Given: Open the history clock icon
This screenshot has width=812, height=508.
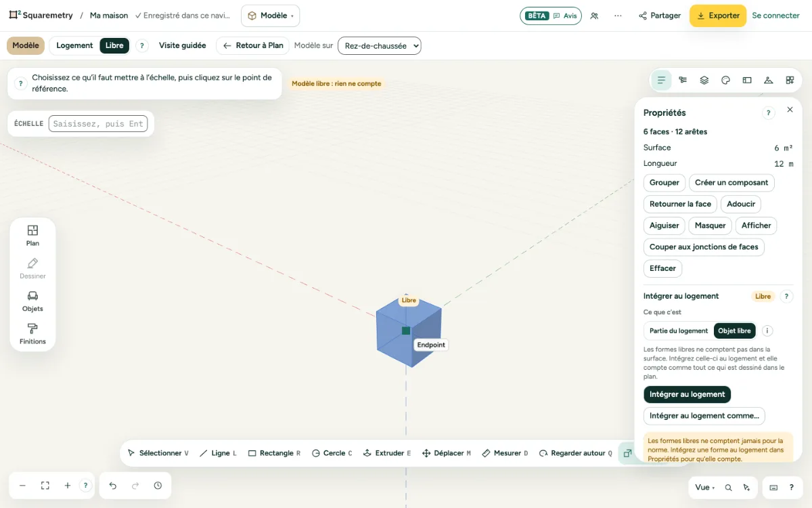Looking at the screenshot, I should click(x=158, y=486).
